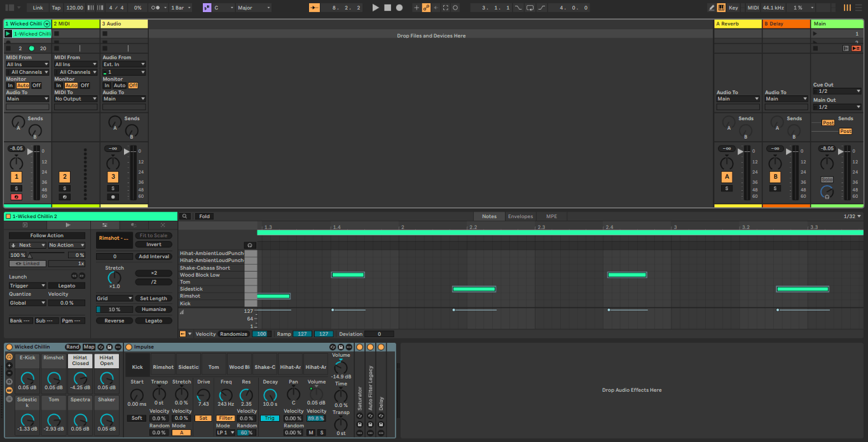Enable the MIDI arrangement overdub plus icon

(x=417, y=8)
